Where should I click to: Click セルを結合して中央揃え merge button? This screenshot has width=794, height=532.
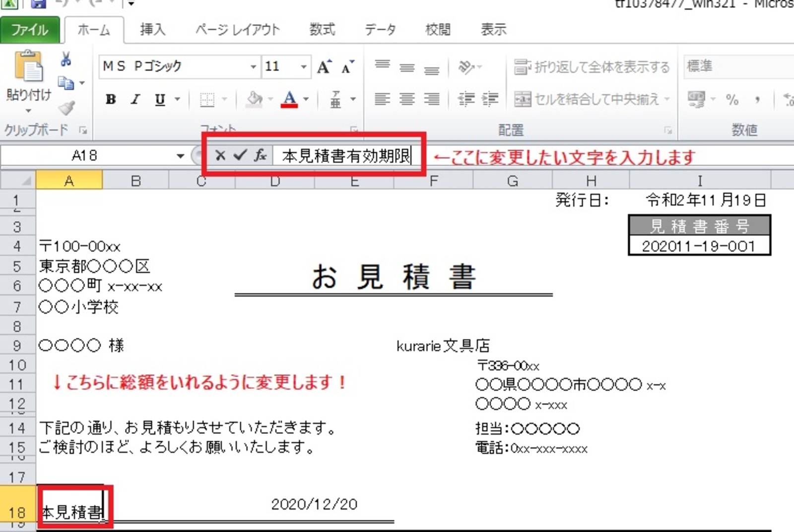pyautogui.click(x=586, y=99)
